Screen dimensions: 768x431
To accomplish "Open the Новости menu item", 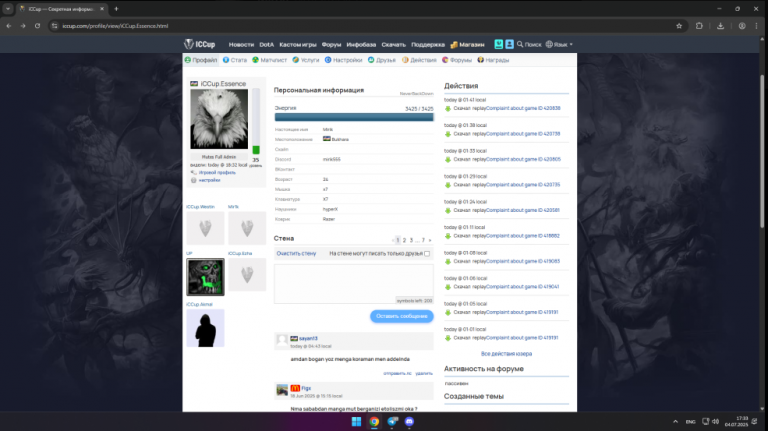I will tap(241, 45).
